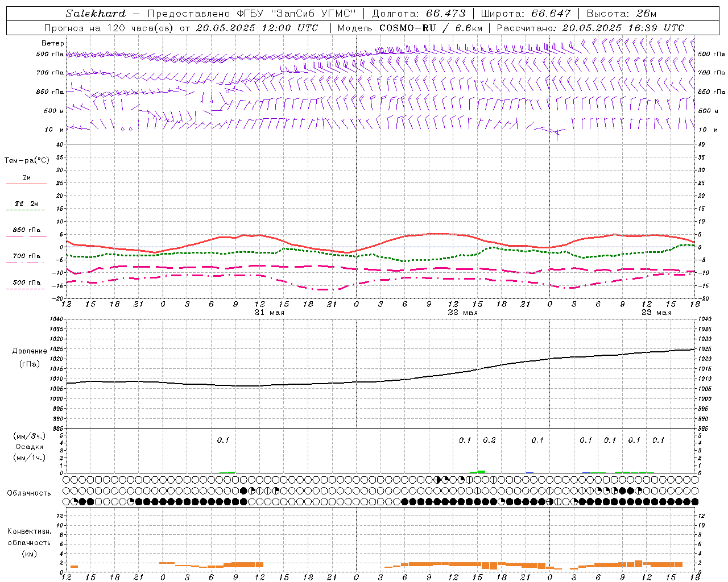Screen dimensions: 728x582
Task: Click 40 on left temperature axis
Action: point(59,144)
